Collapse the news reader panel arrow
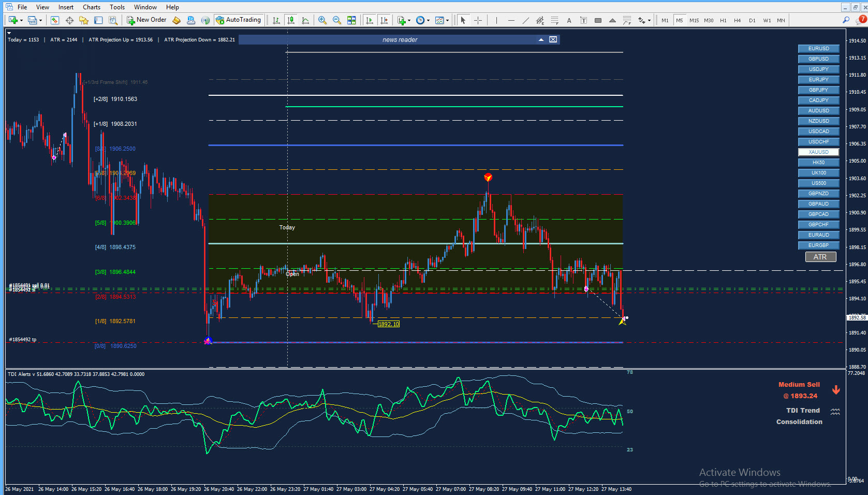Screen dimensions: 868x495 [x=541, y=40]
